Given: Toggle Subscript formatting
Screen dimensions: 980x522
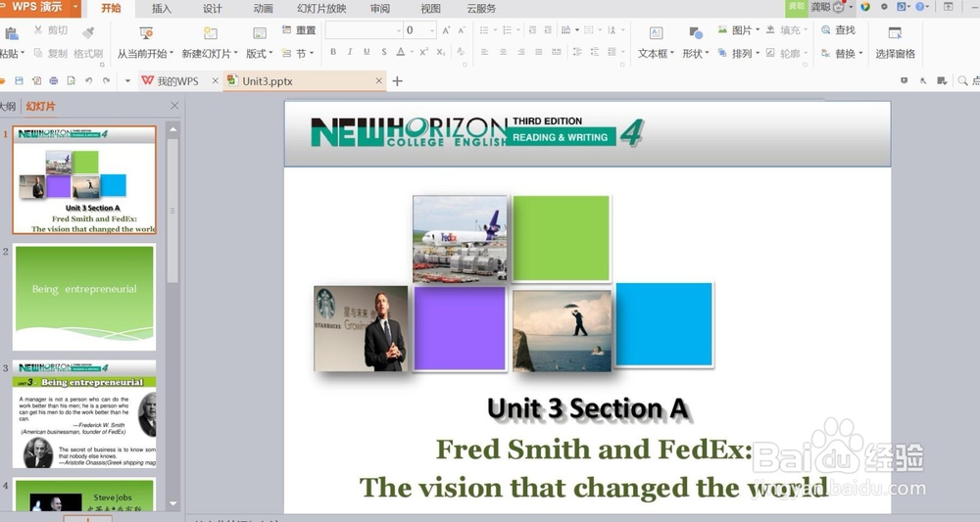Looking at the screenshot, I should (441, 52).
